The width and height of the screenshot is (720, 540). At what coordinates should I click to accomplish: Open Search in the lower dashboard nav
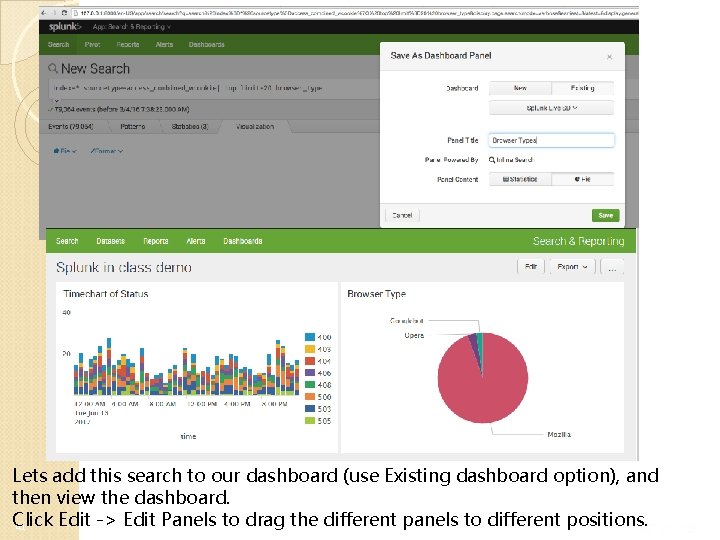click(67, 241)
